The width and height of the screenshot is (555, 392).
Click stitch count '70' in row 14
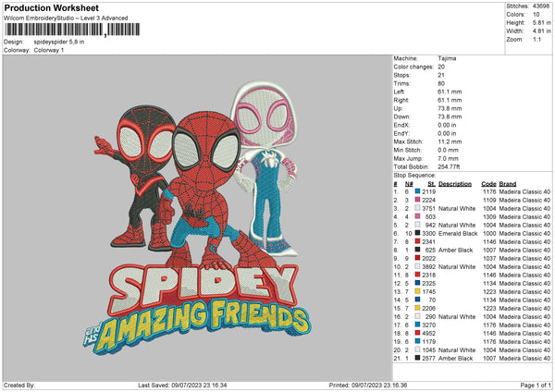pos(432,300)
